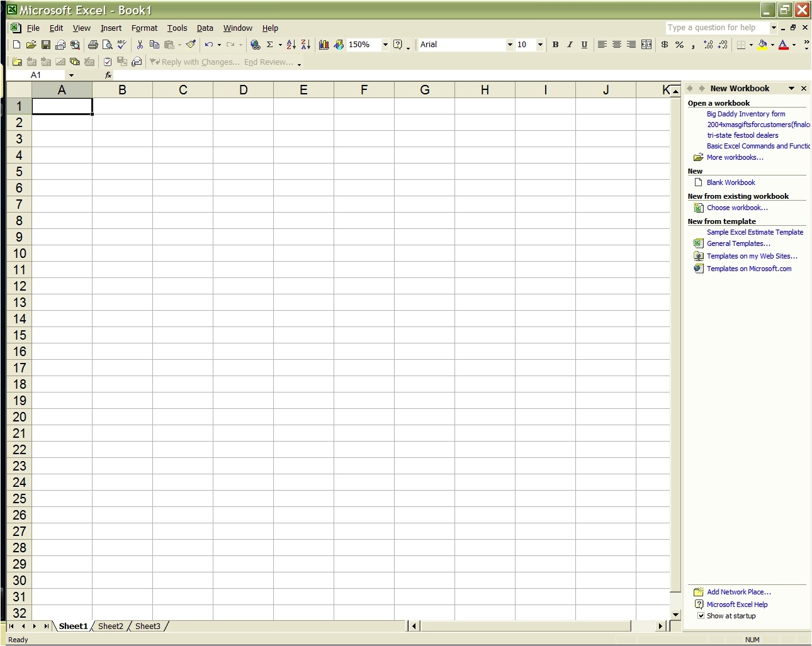Switch to the Sheet2 tab
Image resolution: width=812 pixels, height=646 pixels.
pyautogui.click(x=111, y=626)
